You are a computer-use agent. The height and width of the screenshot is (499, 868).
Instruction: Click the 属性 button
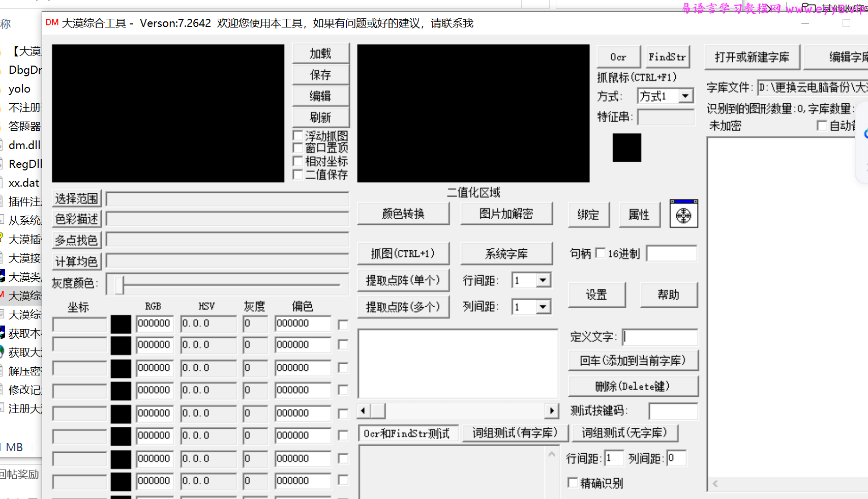[x=640, y=215]
